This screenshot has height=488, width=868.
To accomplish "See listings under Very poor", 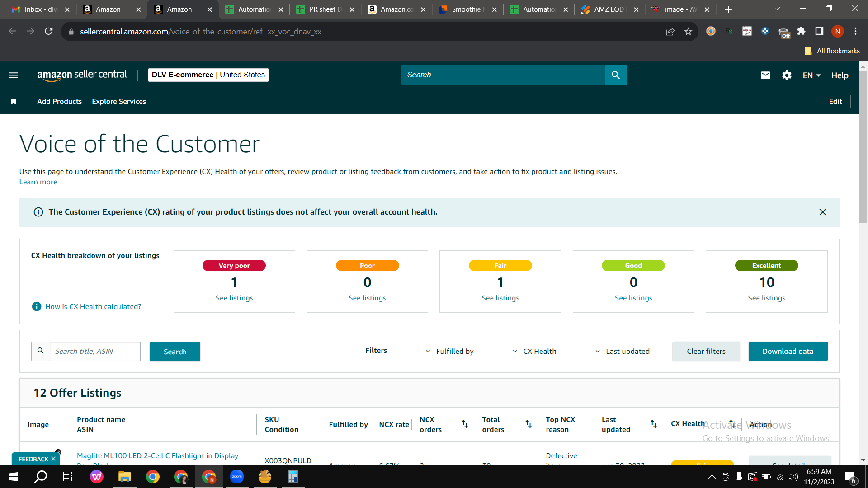I will point(234,298).
